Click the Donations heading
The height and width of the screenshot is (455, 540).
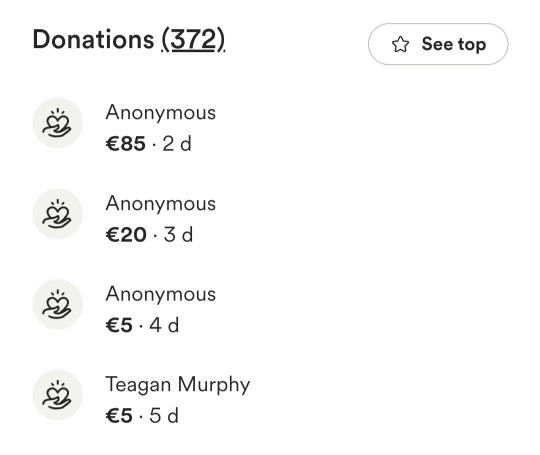[129, 40]
